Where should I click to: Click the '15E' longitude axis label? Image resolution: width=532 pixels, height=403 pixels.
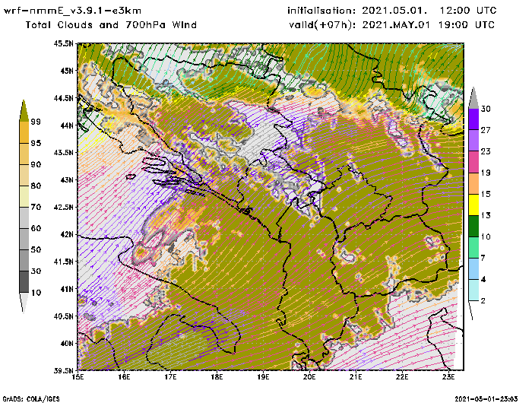78,377
